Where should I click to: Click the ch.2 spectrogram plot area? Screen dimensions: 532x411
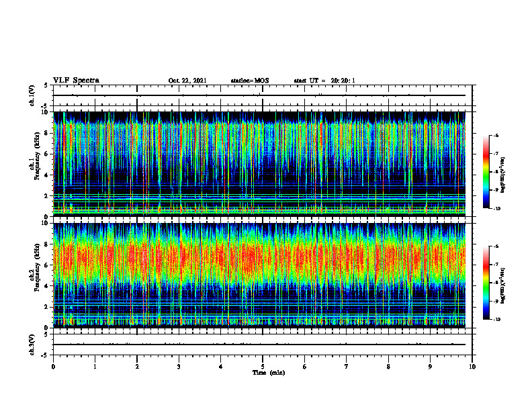(x=259, y=275)
